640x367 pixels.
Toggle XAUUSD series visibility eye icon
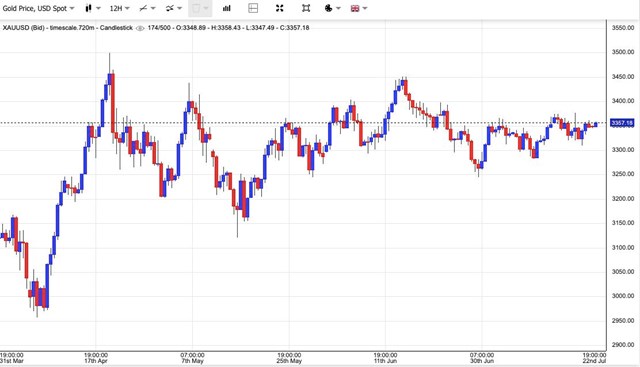pos(140,28)
